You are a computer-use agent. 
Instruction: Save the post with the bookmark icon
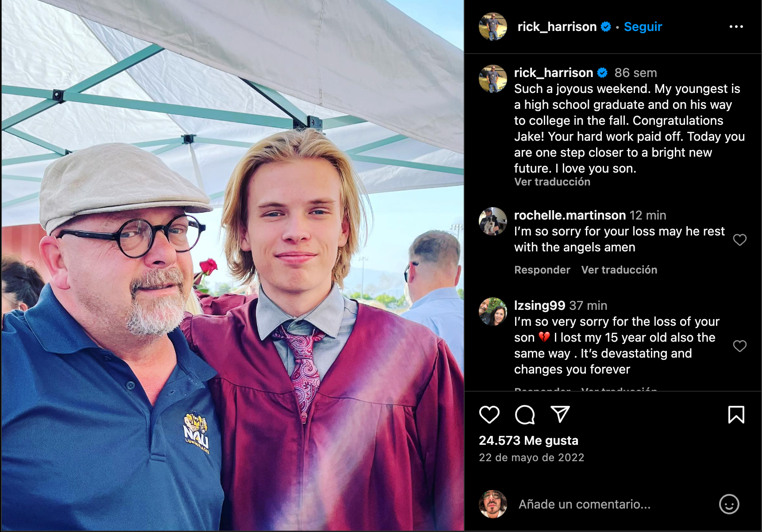coord(736,415)
